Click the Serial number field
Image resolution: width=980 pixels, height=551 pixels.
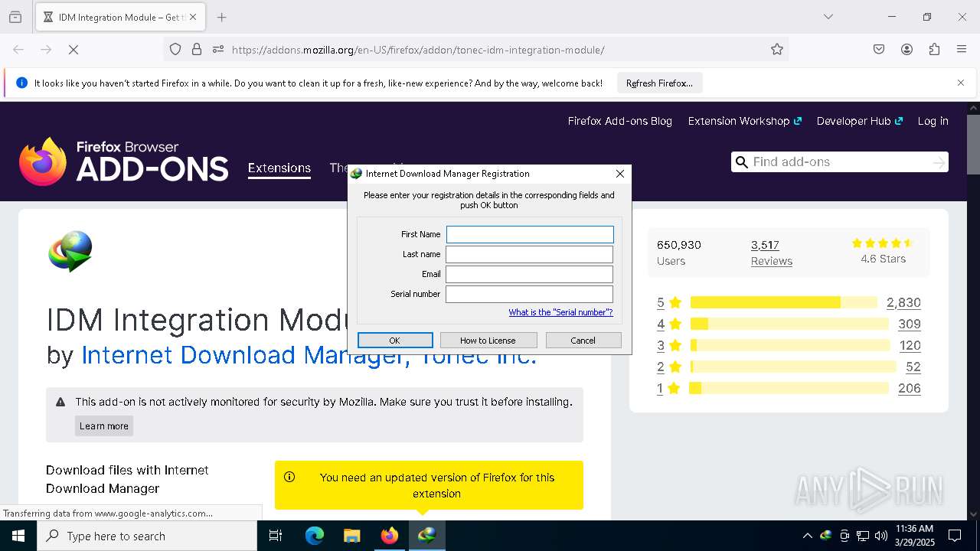(x=529, y=294)
